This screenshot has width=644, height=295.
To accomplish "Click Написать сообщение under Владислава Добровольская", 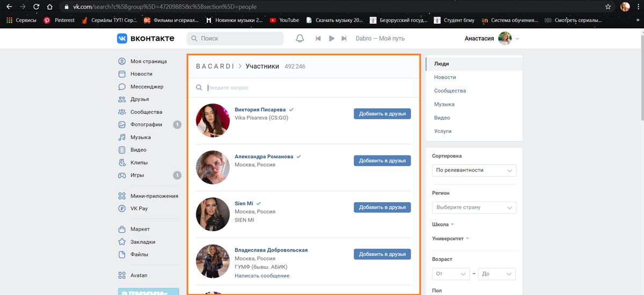I will click(x=262, y=276).
